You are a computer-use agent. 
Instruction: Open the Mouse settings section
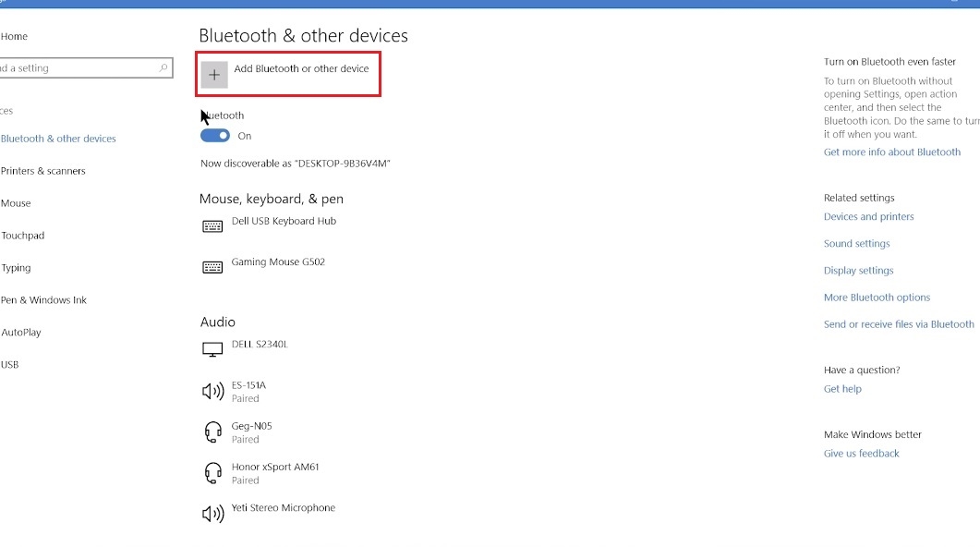[16, 203]
